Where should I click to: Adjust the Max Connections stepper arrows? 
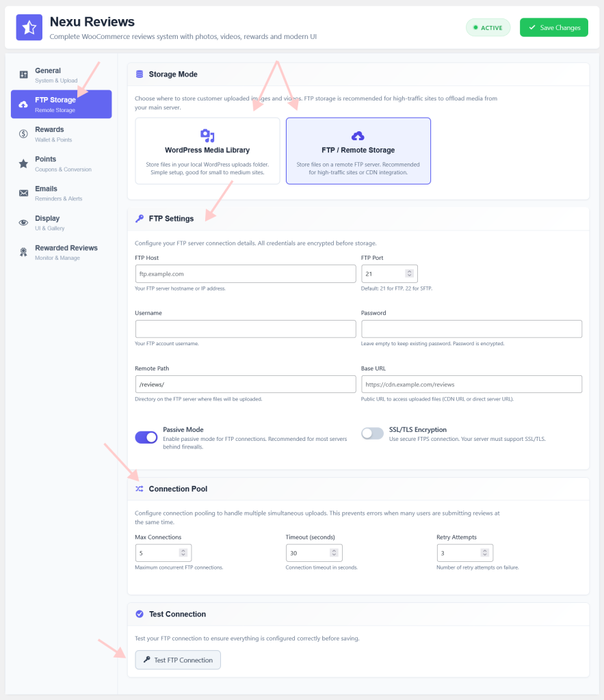pos(183,552)
